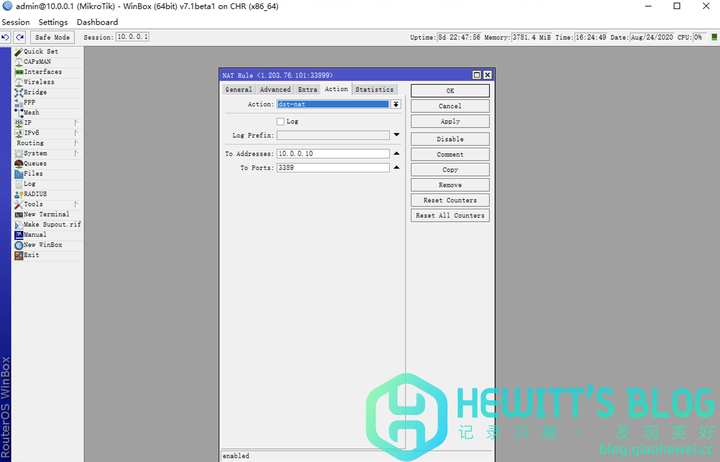Click the green CPU status indicator
Screen dimensions: 720x462
pos(714,37)
